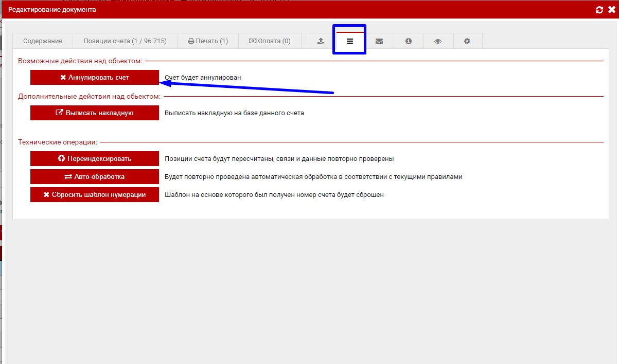Open the upload icon tab
The width and height of the screenshot is (619, 364).
pyautogui.click(x=321, y=41)
